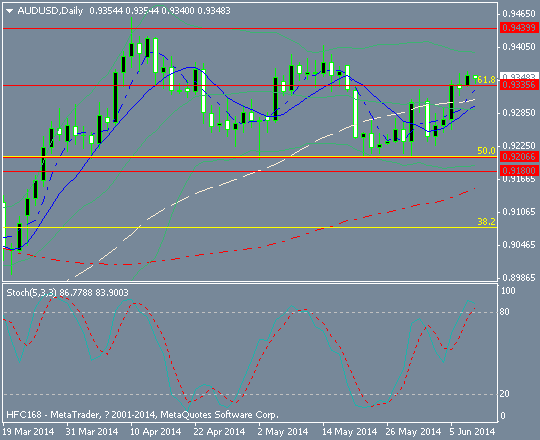Select the OHLC values 0.93544 0.93544 0.93400 0.93483

(x=160, y=11)
